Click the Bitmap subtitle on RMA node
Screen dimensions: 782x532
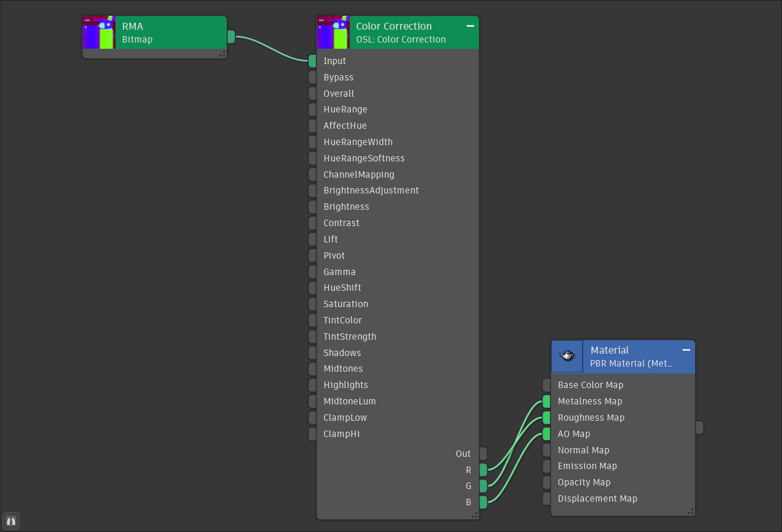tap(138, 40)
